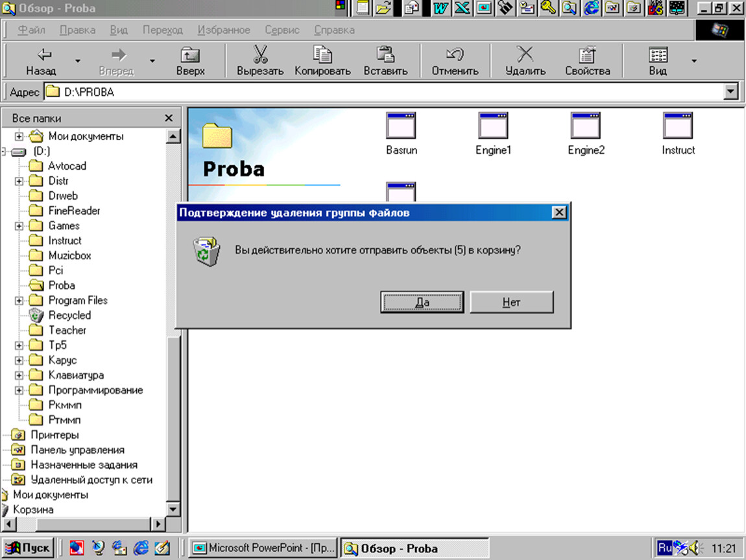Open the Правка menu

click(77, 30)
